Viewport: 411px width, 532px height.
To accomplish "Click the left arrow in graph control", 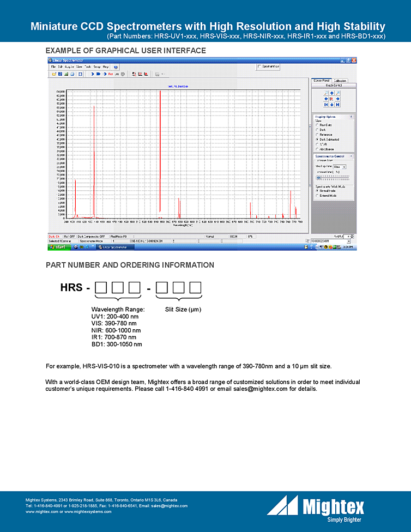I will tap(326, 99).
